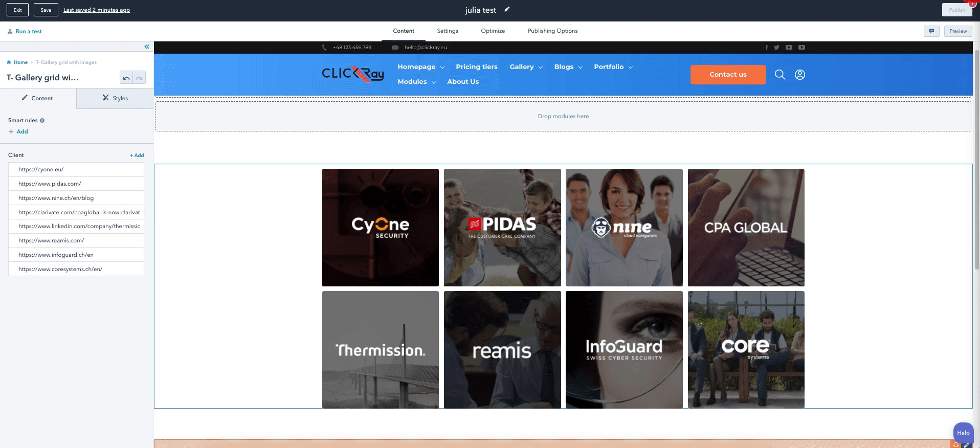Screen dimensions: 980x448
Task: Click the Save button
Action: (46, 10)
